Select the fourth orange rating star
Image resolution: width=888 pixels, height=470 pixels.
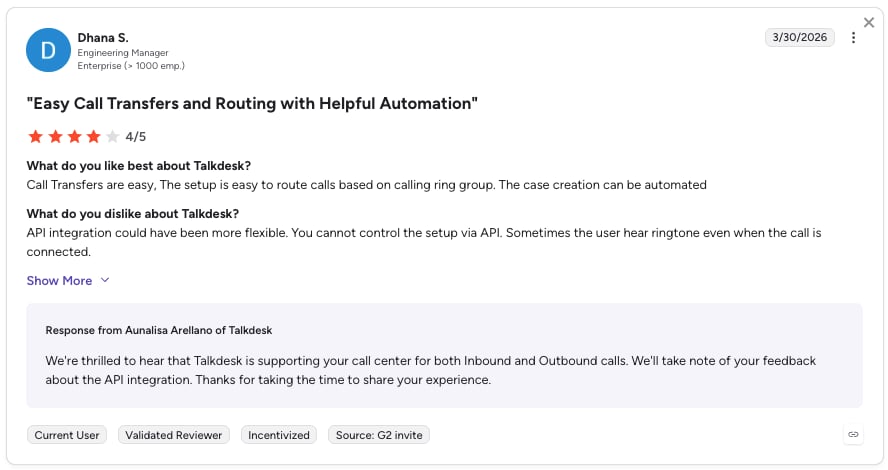(x=93, y=136)
